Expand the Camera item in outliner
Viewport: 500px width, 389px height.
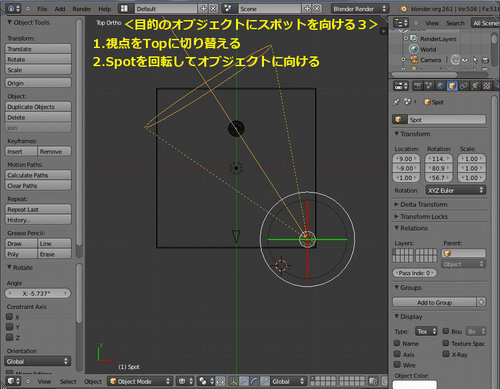click(403, 60)
